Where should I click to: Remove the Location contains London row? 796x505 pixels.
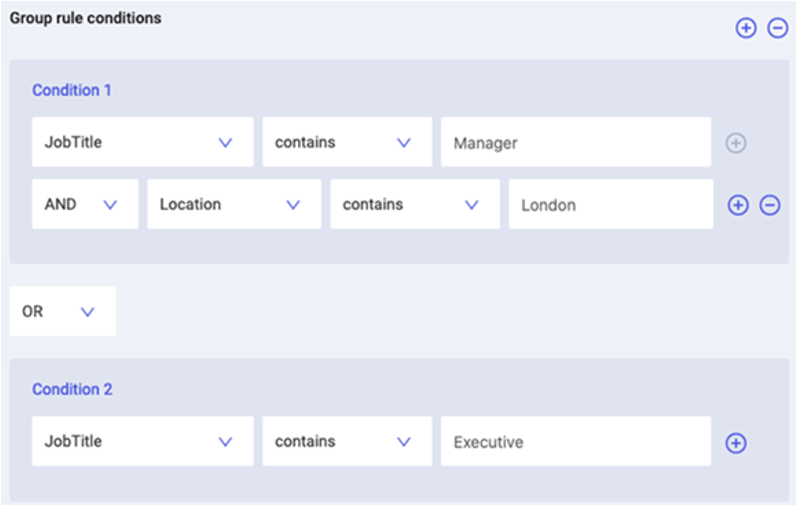pos(770,205)
